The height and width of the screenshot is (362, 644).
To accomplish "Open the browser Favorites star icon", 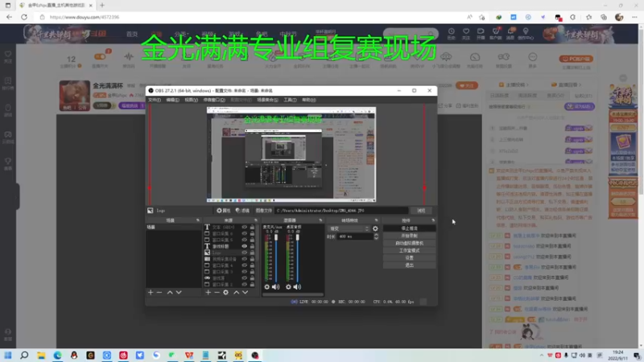I will coord(588,17).
